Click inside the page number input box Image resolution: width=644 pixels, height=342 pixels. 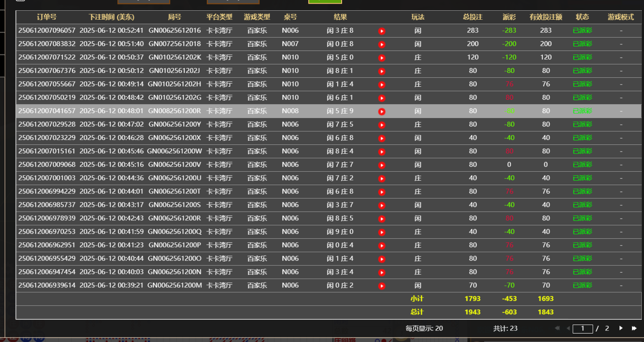583,328
